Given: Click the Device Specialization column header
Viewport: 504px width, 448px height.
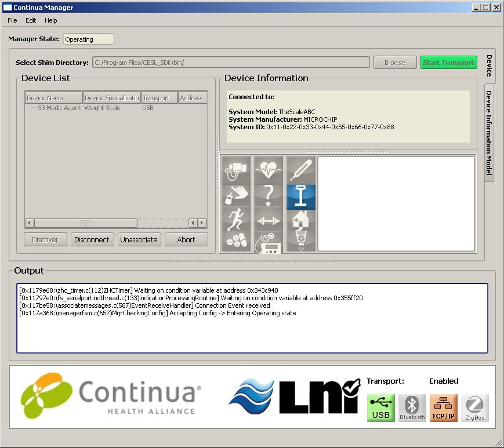Looking at the screenshot, I should click(x=112, y=98).
